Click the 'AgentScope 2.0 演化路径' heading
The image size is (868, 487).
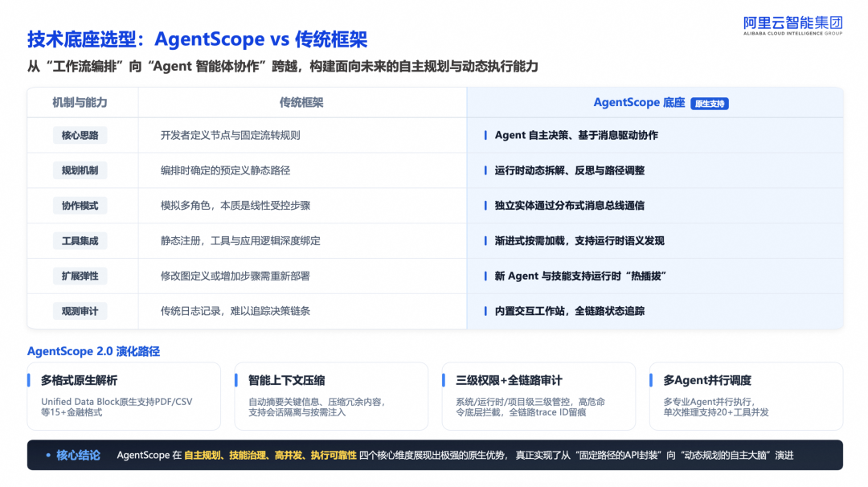tap(93, 351)
